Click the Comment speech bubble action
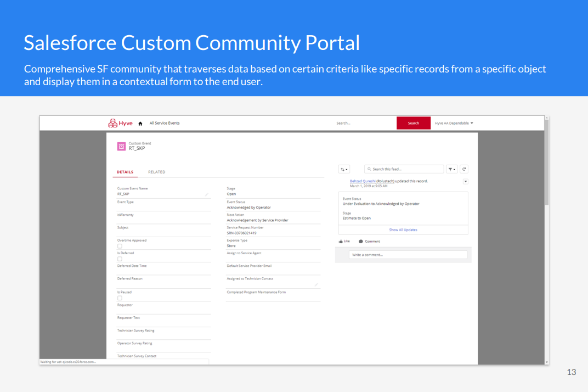Screen dimensions: 588x392 click(369, 242)
